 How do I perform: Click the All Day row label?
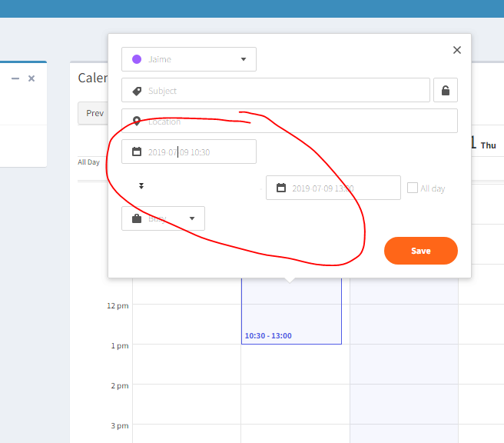(88, 162)
